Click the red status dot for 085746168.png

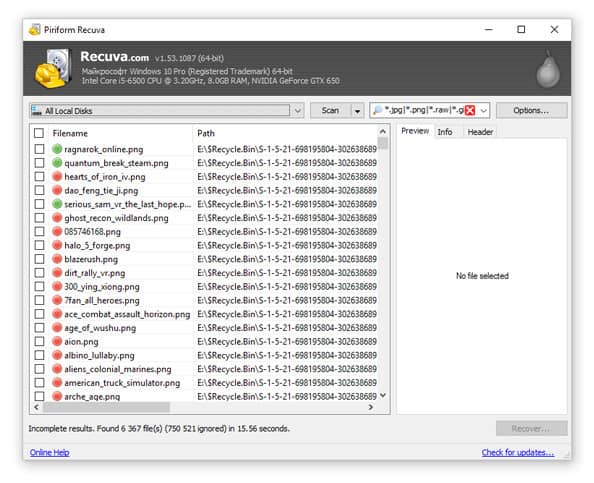pyautogui.click(x=57, y=231)
